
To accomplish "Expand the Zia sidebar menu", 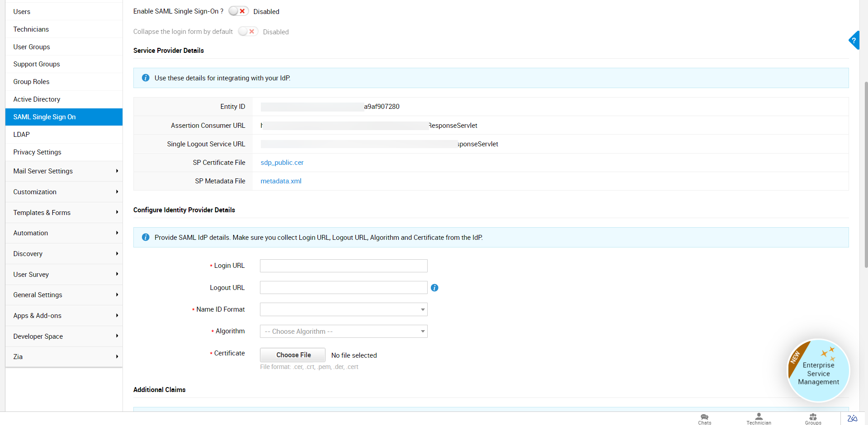I will point(64,357).
